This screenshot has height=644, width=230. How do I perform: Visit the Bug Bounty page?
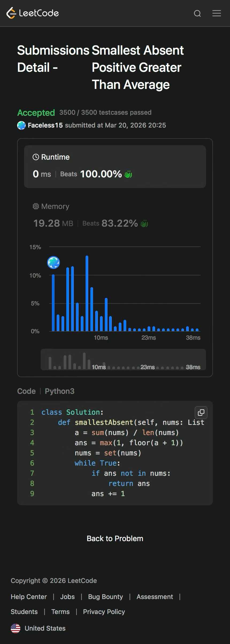coord(105,597)
